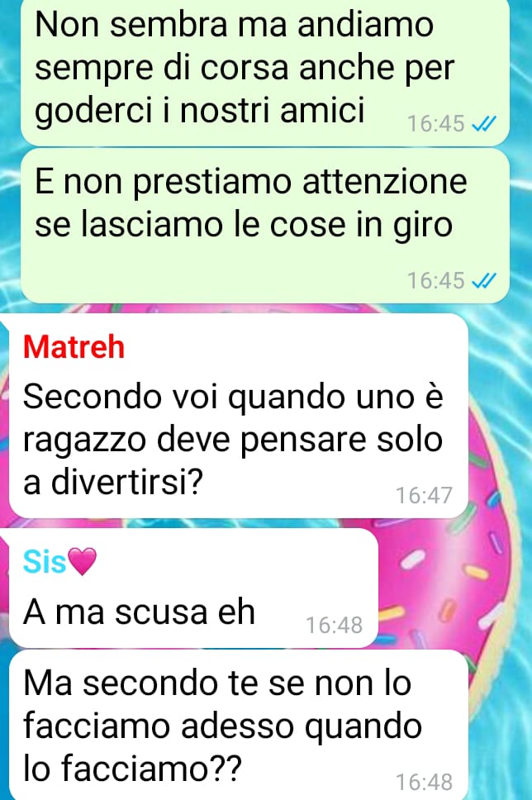Tap the 16:48 timestamp on the last message
Image resolution: width=532 pixels, height=800 pixels.
coord(424,782)
